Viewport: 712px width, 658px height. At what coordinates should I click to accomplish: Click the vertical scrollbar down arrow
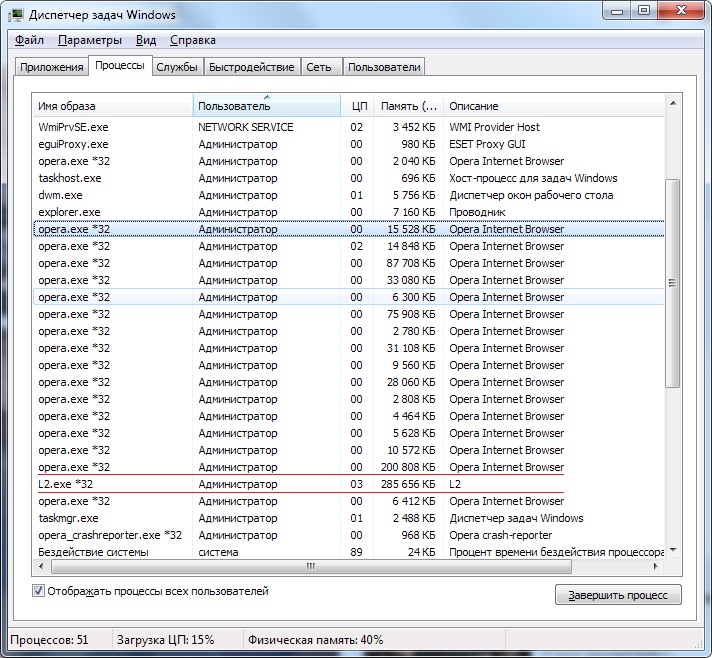673,550
